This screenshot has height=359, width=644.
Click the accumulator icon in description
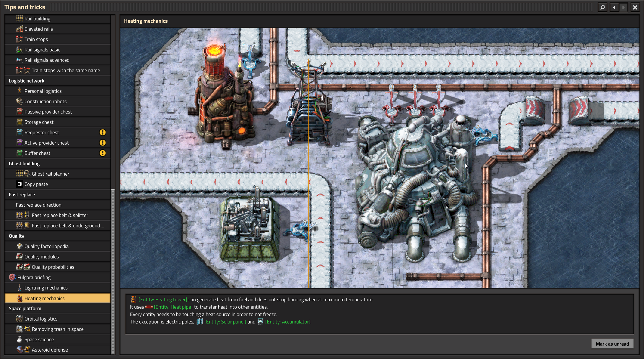click(260, 321)
